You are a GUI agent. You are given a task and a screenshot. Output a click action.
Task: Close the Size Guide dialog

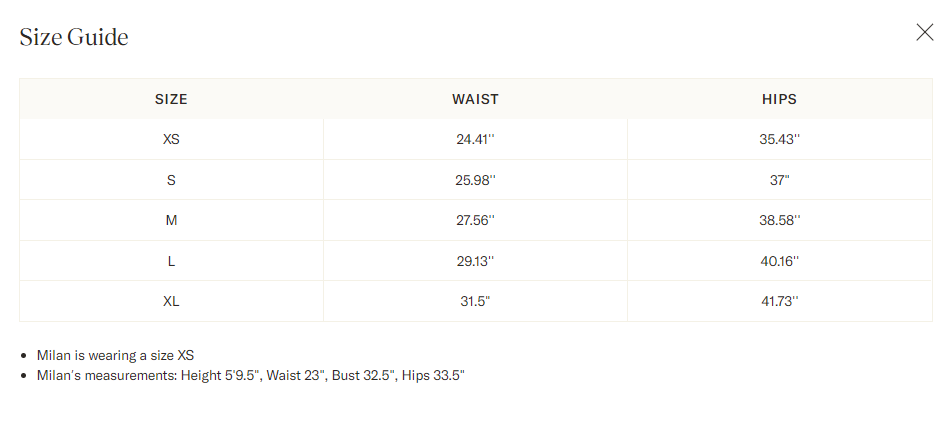pyautogui.click(x=924, y=32)
